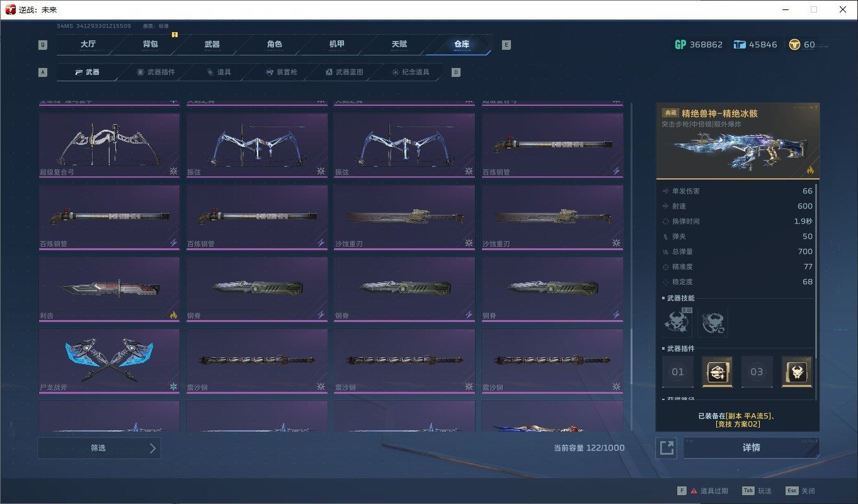Click the 关闭 footer button
858x504 pixels.
click(x=808, y=491)
